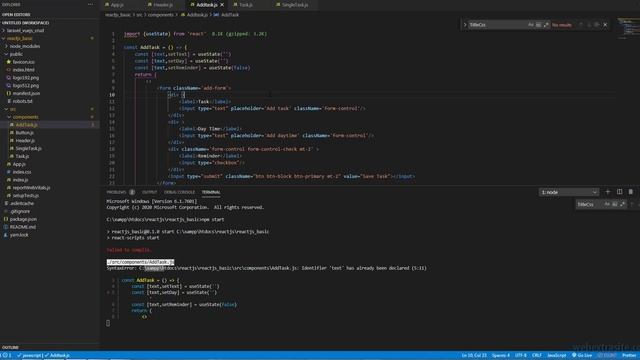Expand the laravel_vuejs_crud folder
The image size is (640, 360).
click(25, 30)
